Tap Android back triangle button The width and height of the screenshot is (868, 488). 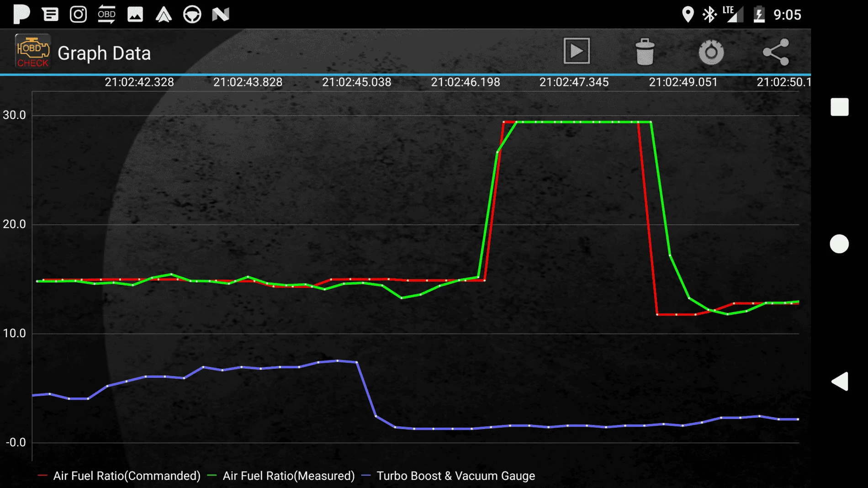[839, 381]
